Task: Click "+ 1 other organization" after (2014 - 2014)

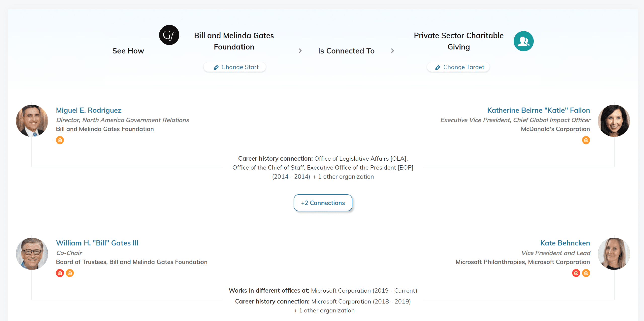Action: tap(343, 177)
